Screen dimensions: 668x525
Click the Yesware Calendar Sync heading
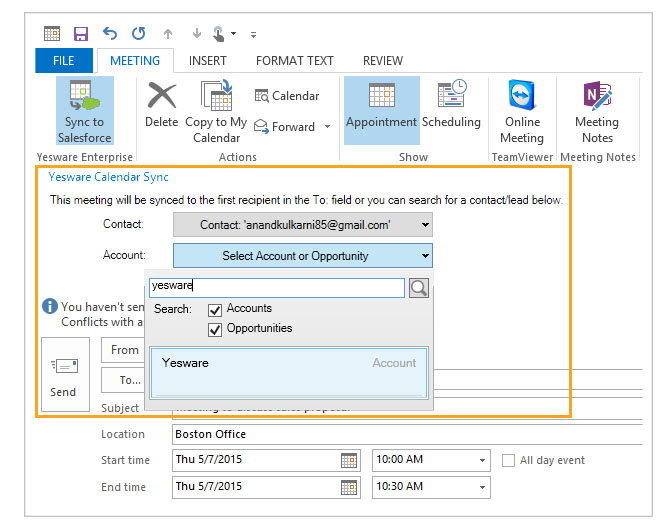(108, 177)
